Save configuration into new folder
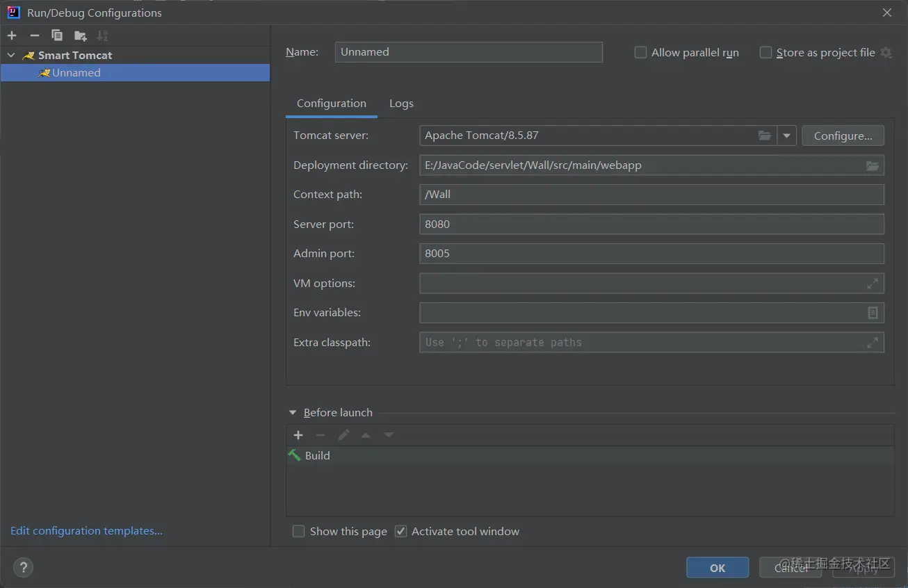The width and height of the screenshot is (908, 588). tap(81, 35)
